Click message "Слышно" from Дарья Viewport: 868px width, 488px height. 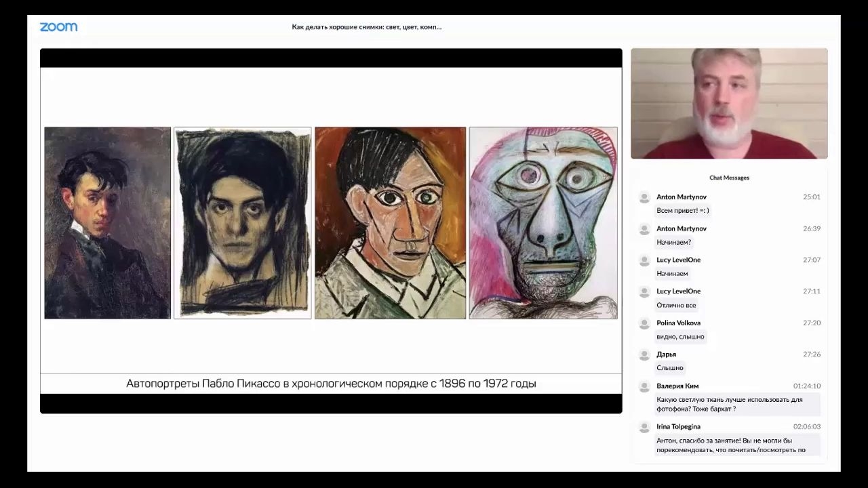670,368
